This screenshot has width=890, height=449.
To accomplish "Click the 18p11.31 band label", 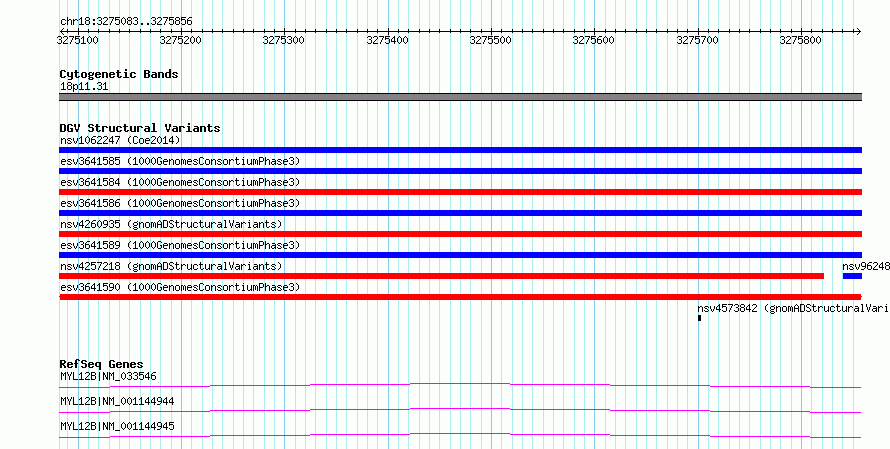I will click(84, 87).
